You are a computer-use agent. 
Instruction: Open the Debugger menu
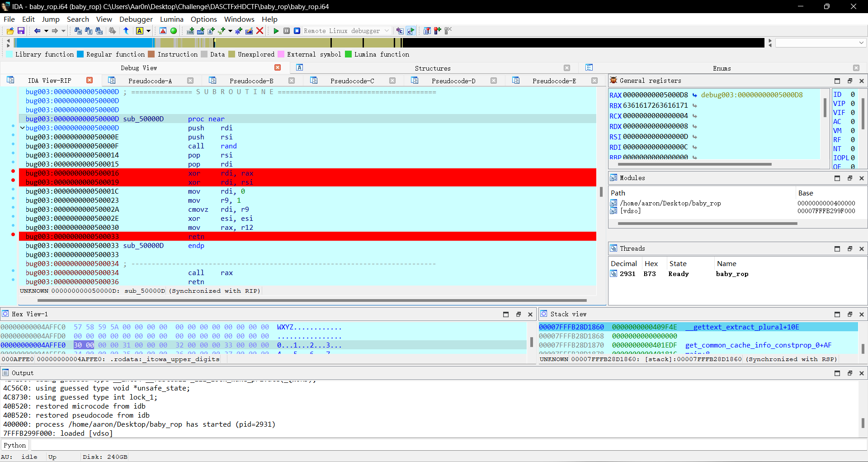[x=136, y=19]
